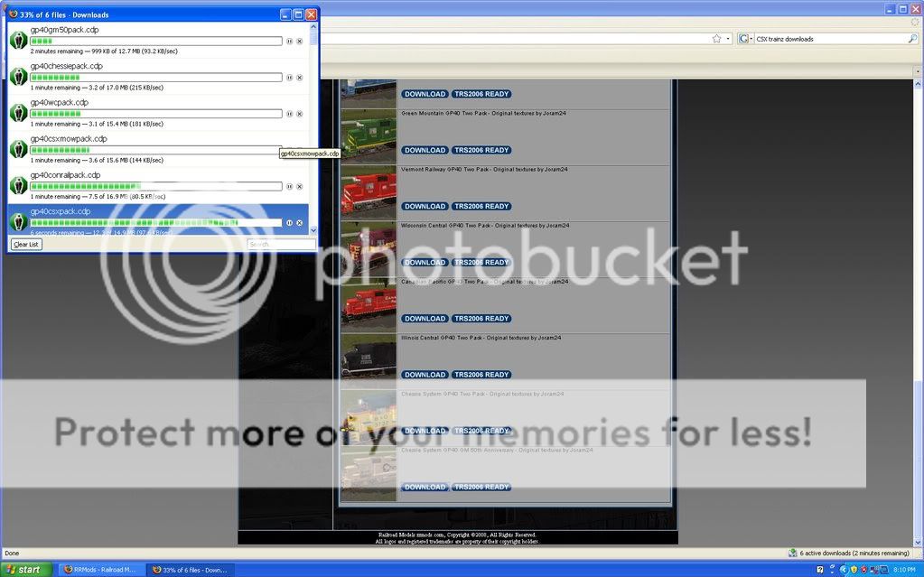Click the Windows Start button

pyautogui.click(x=24, y=570)
